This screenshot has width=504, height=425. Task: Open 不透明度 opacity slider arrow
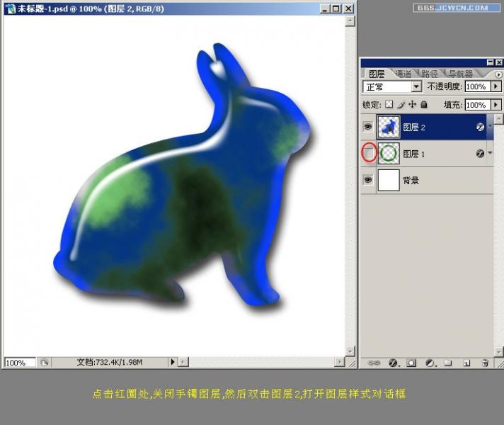pos(496,86)
